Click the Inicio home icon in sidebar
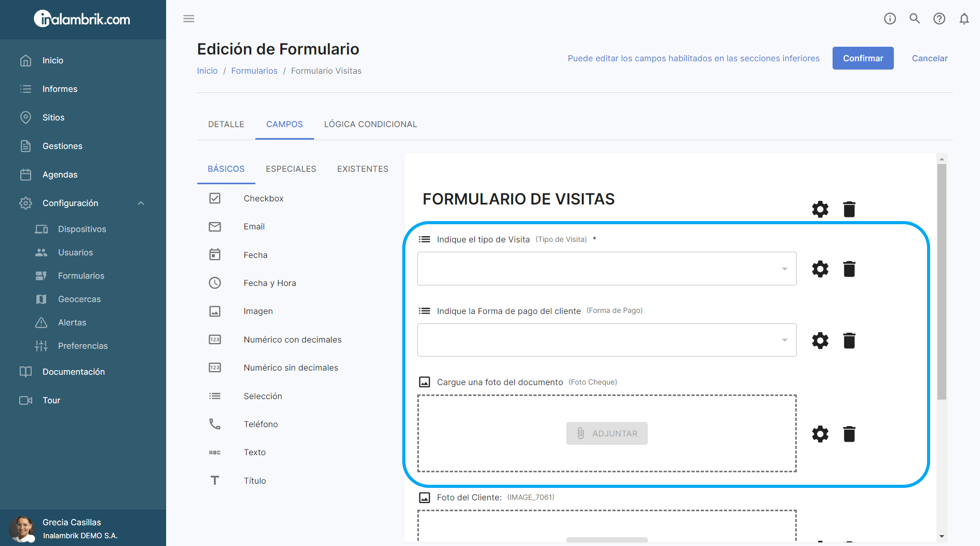This screenshot has width=980, height=546. click(x=25, y=60)
